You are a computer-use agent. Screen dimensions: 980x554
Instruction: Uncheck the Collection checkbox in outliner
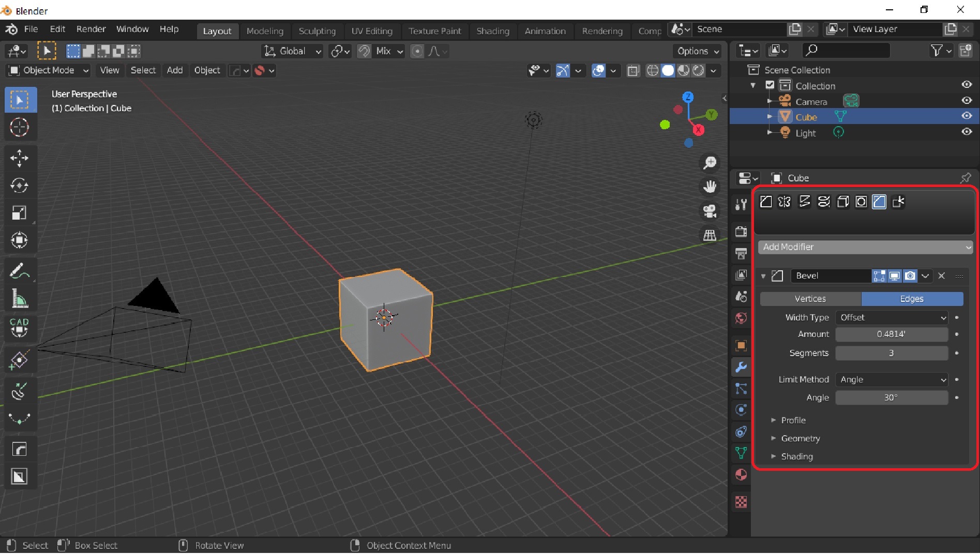coord(770,85)
